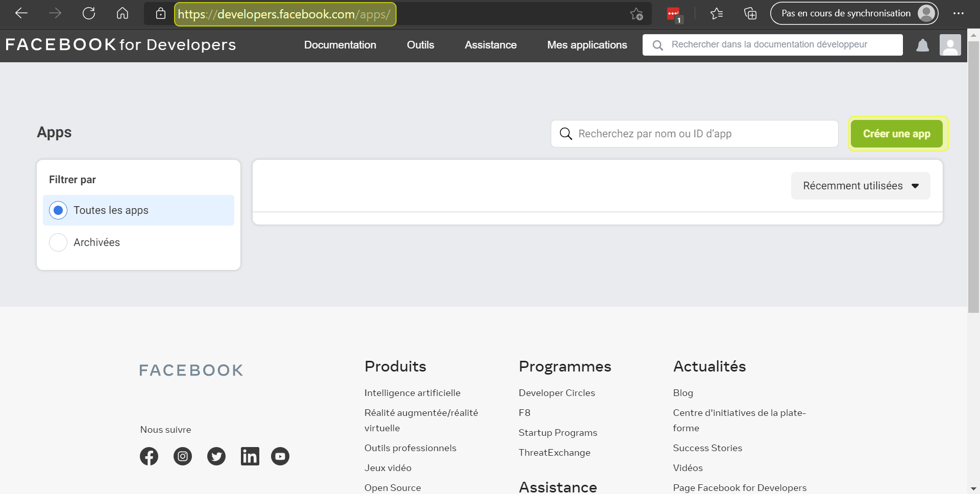Image resolution: width=980 pixels, height=494 pixels.
Task: Open the F8 programme link
Action: coord(525,413)
